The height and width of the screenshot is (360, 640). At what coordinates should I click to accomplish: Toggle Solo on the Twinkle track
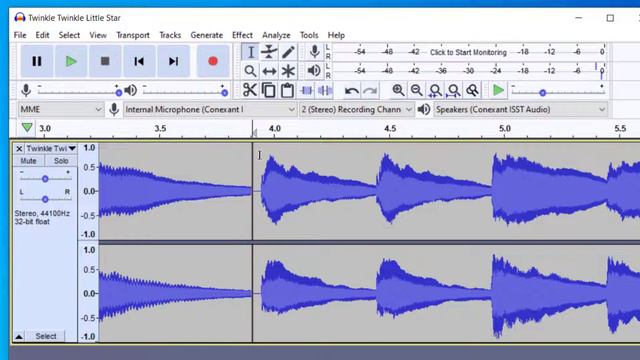[x=61, y=161]
